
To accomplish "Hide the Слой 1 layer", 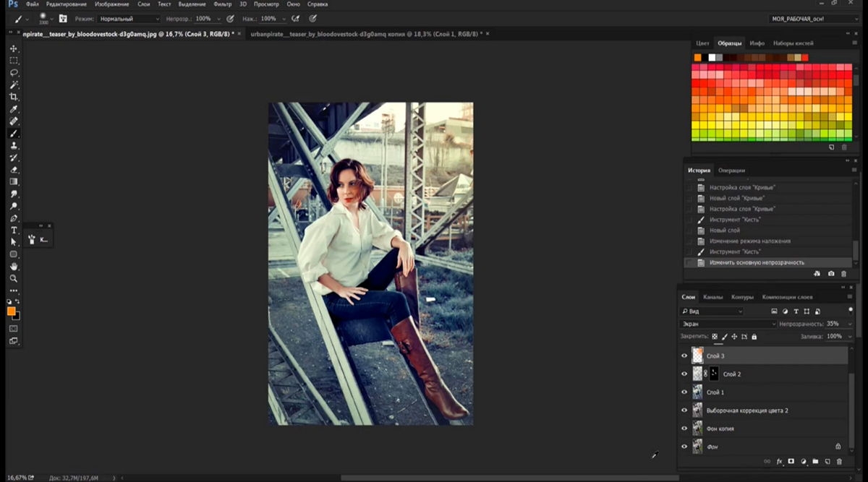I will point(684,392).
